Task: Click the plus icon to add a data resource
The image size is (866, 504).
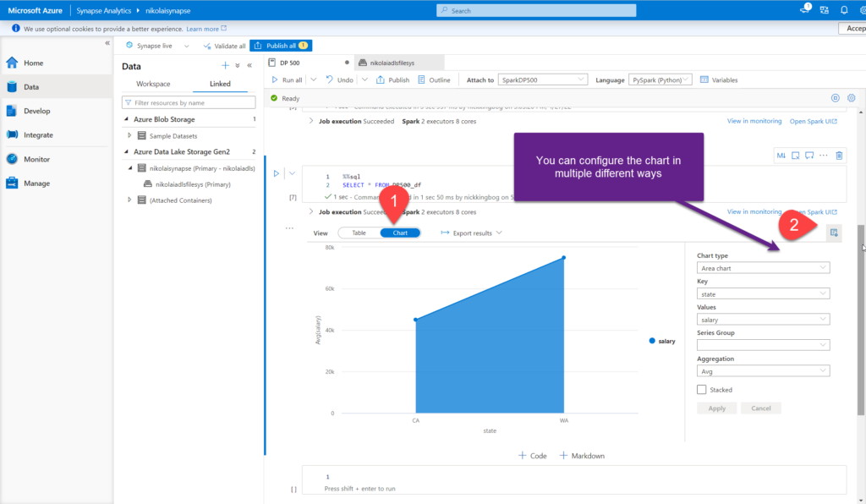Action: [x=225, y=66]
